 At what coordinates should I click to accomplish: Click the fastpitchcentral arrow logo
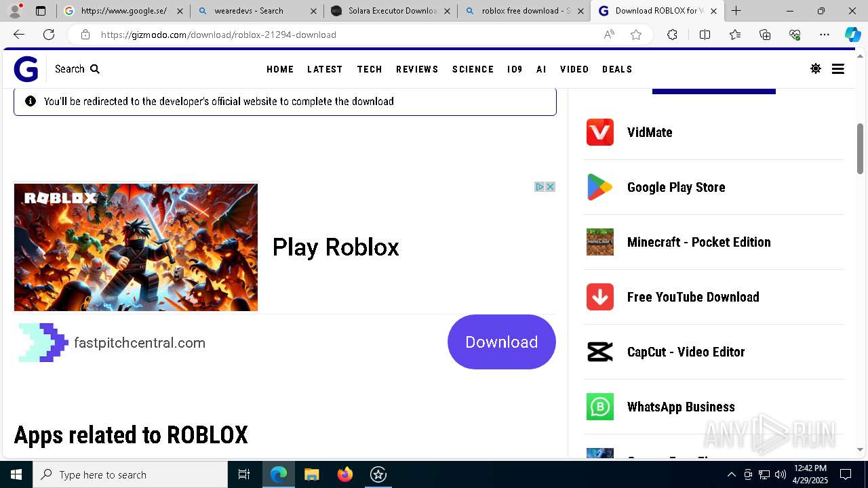pyautogui.click(x=43, y=342)
